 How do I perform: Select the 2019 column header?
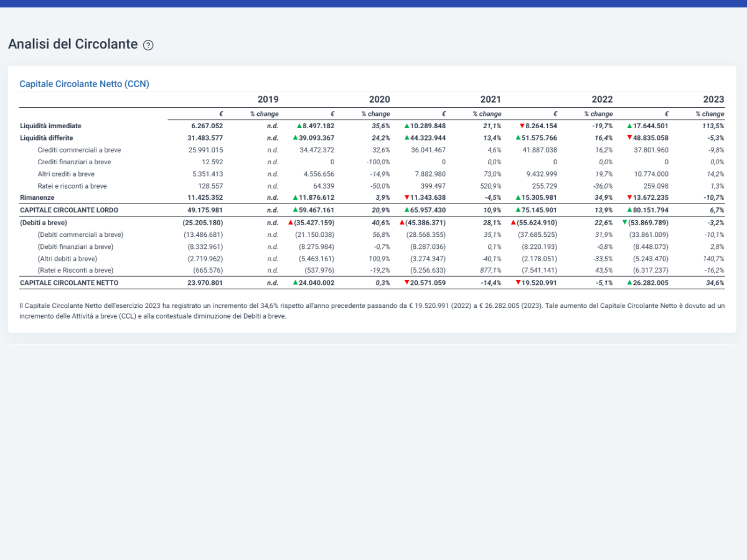(x=268, y=99)
